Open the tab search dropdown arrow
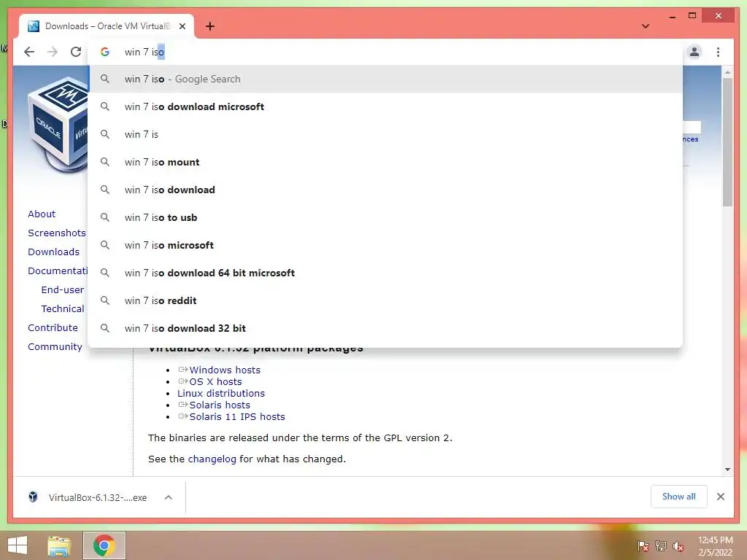The height and width of the screenshot is (560, 747). pyautogui.click(x=646, y=26)
